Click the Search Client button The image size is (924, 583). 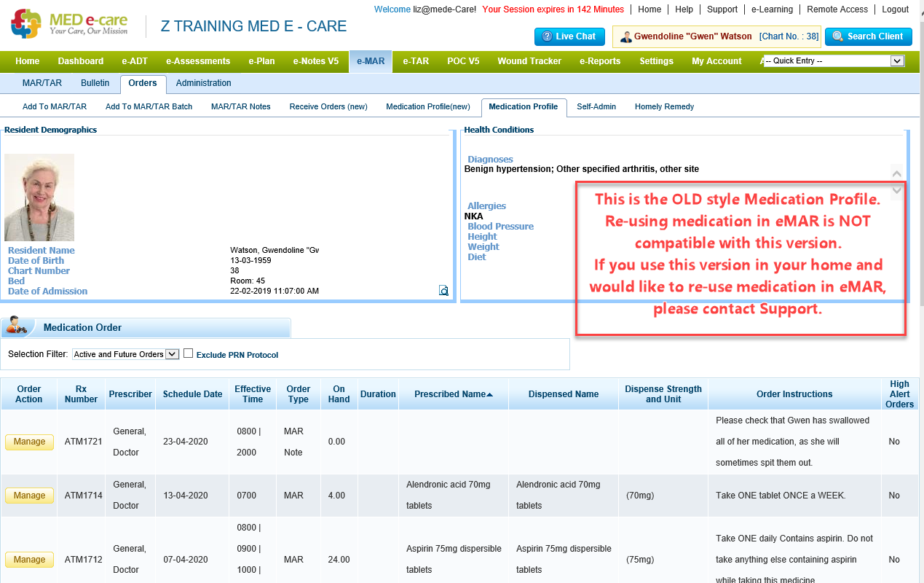(868, 36)
